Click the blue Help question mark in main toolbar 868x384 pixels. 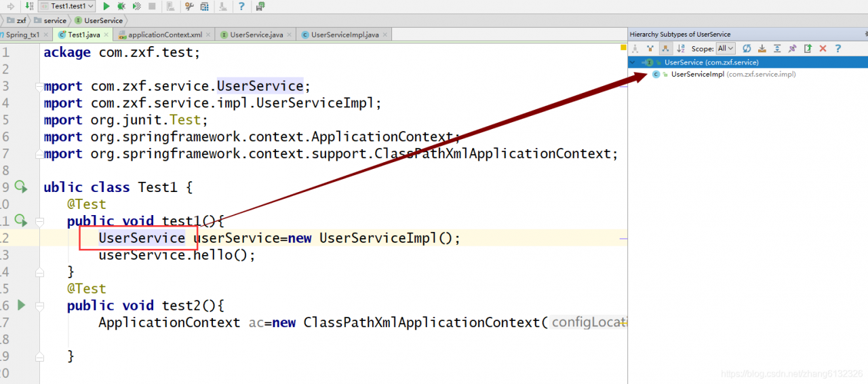click(242, 6)
